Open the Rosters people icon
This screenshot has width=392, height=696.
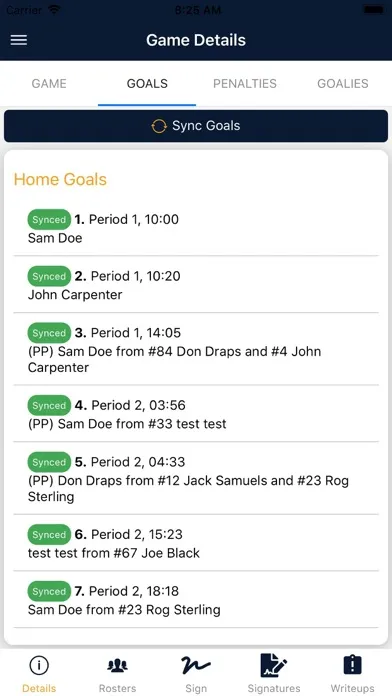click(117, 665)
